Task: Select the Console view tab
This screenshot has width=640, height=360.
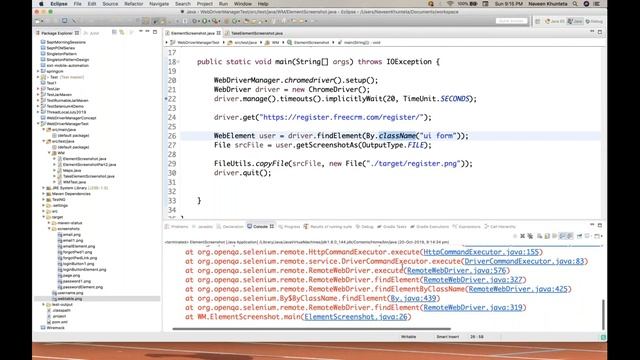Action: (260, 227)
